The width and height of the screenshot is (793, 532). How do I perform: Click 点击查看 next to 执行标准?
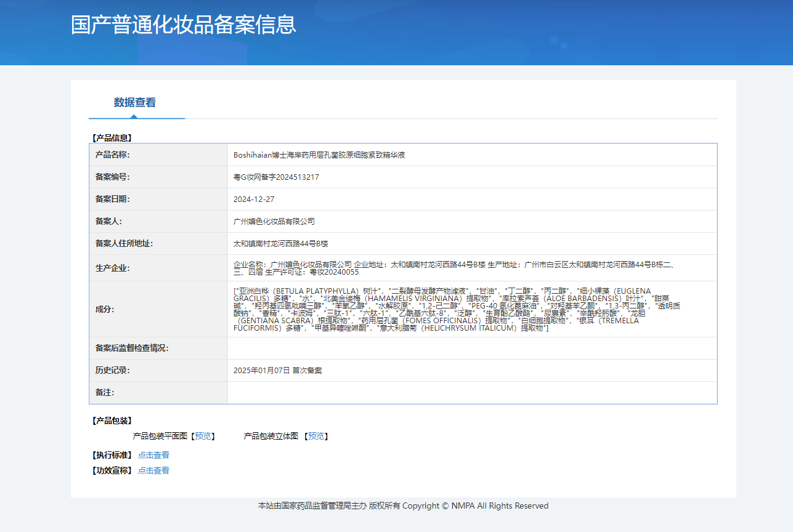[153, 455]
